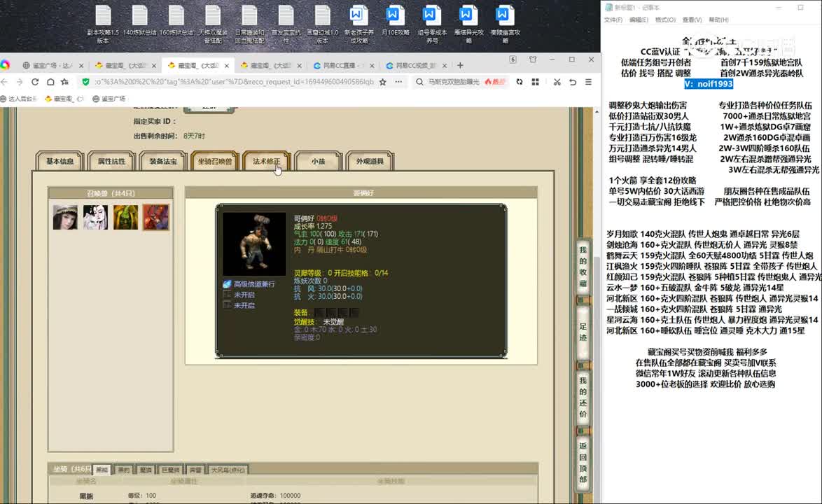Open the 坐骑召唤兽 tab
The width and height of the screenshot is (822, 504).
(215, 162)
